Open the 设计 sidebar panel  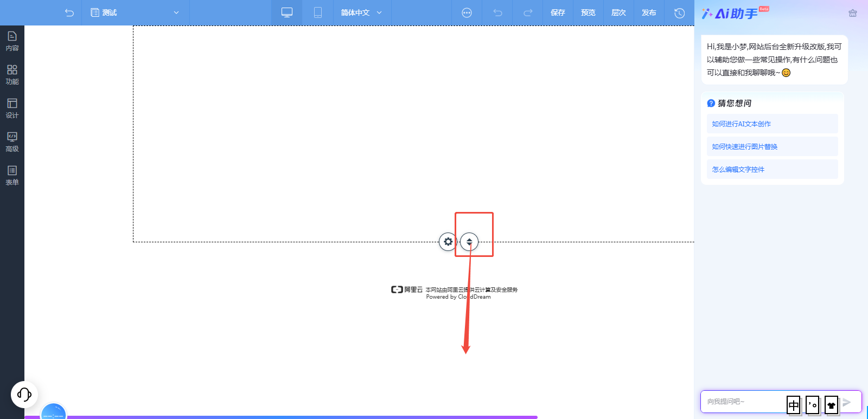(x=12, y=108)
